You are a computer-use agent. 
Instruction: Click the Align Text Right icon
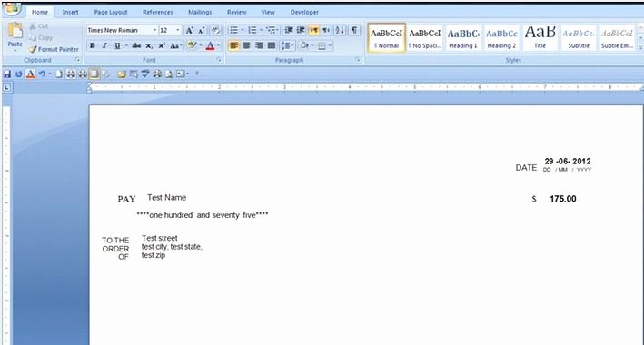click(x=259, y=45)
